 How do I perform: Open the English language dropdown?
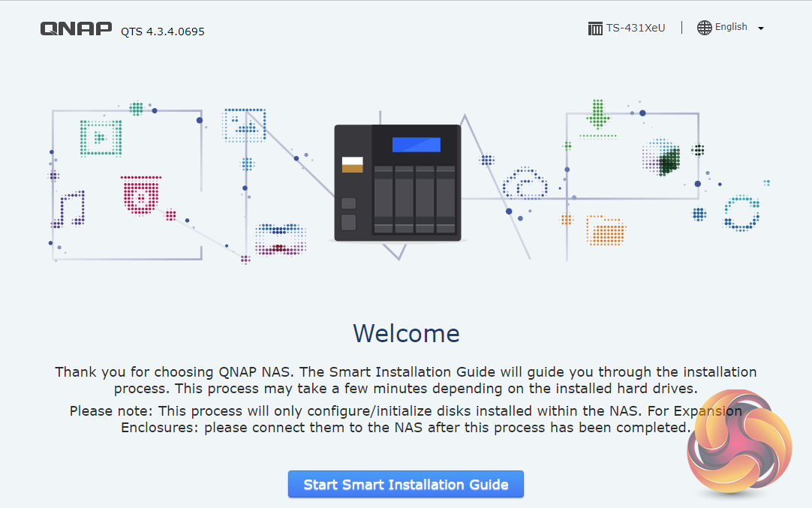coord(730,28)
